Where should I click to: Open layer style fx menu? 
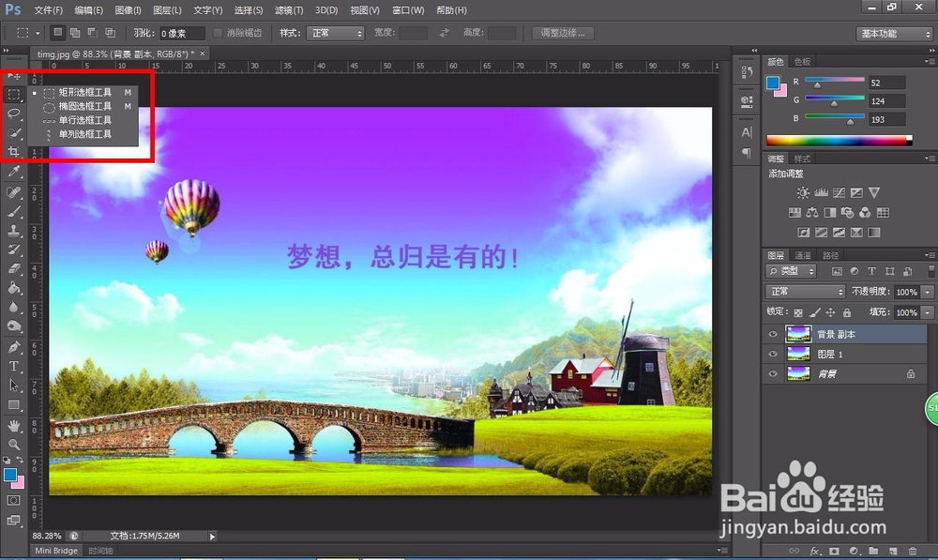point(814,551)
